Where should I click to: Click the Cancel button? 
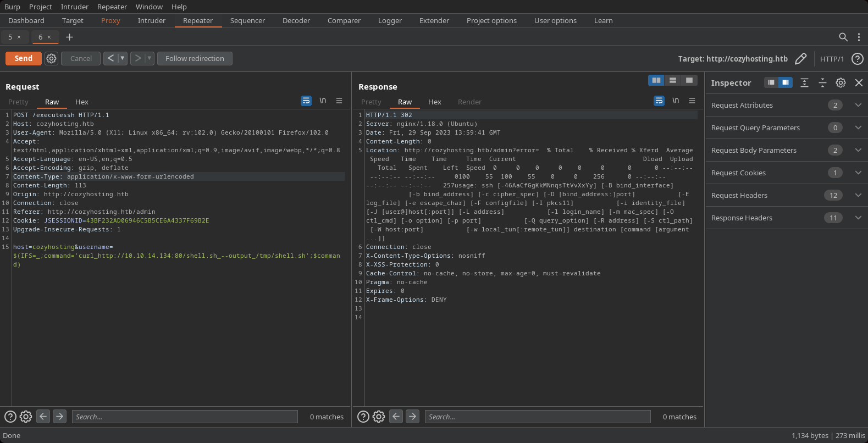(x=81, y=58)
